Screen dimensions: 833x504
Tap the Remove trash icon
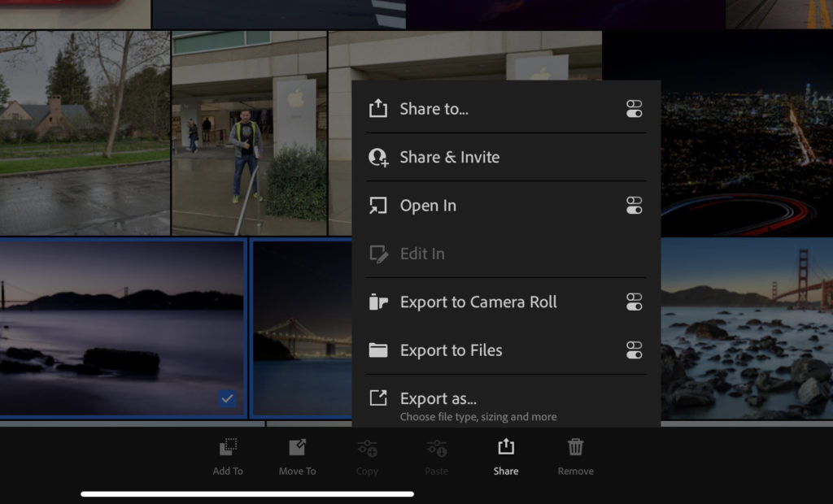[x=575, y=447]
